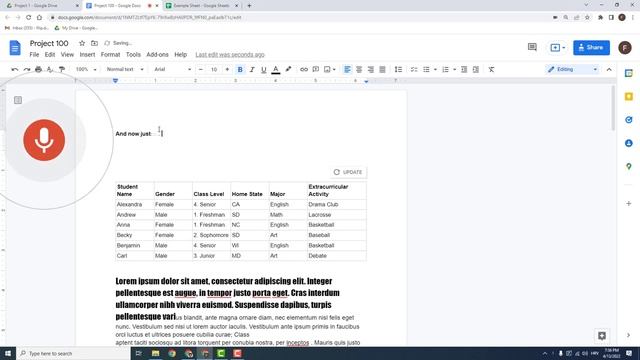
Task: Open the Tools menu
Action: (133, 54)
